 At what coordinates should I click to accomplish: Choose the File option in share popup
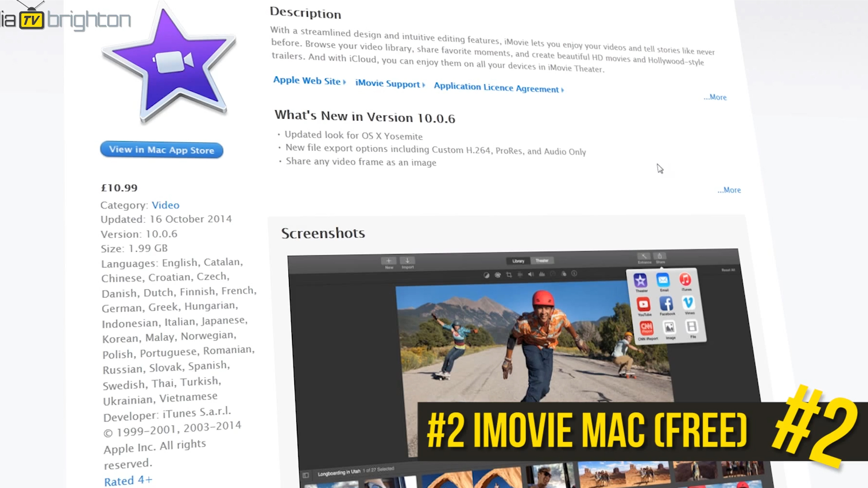tap(692, 328)
